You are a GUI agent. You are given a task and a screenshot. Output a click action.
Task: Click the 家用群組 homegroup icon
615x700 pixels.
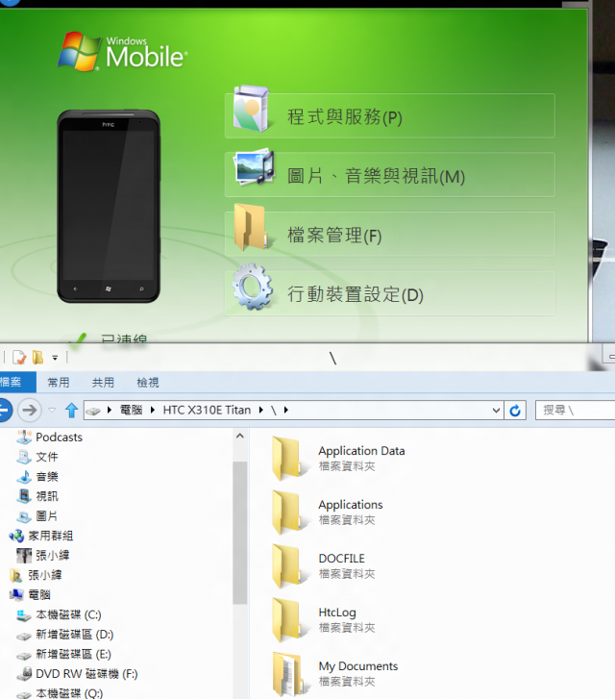click(16, 536)
